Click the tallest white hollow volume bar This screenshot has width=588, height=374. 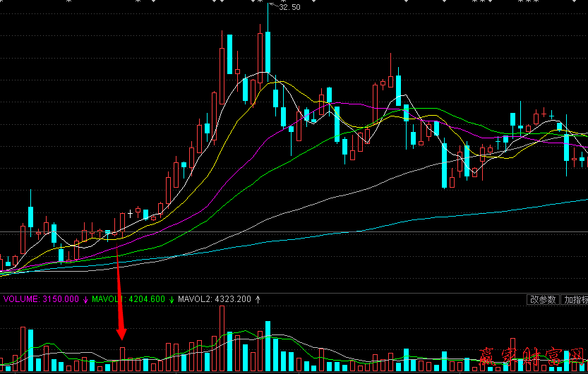222,340
